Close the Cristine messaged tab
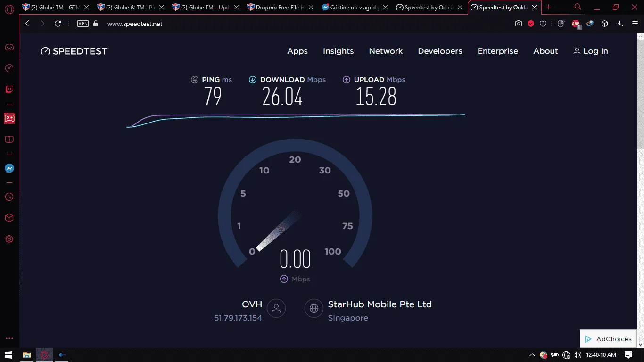This screenshot has width=644, height=362. 386,8
